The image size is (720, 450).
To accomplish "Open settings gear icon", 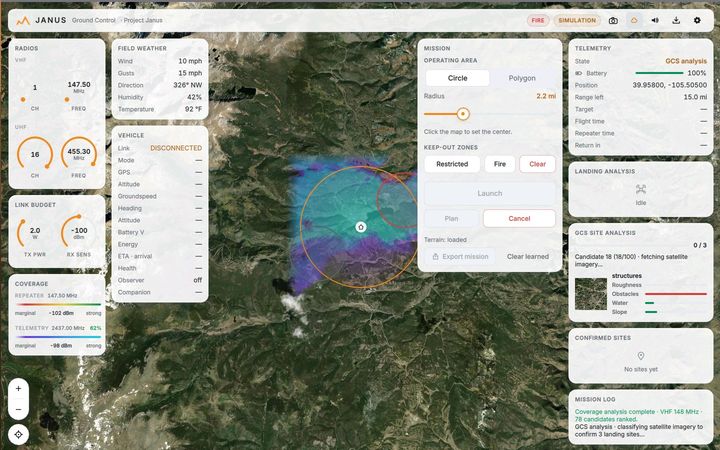I will (697, 21).
